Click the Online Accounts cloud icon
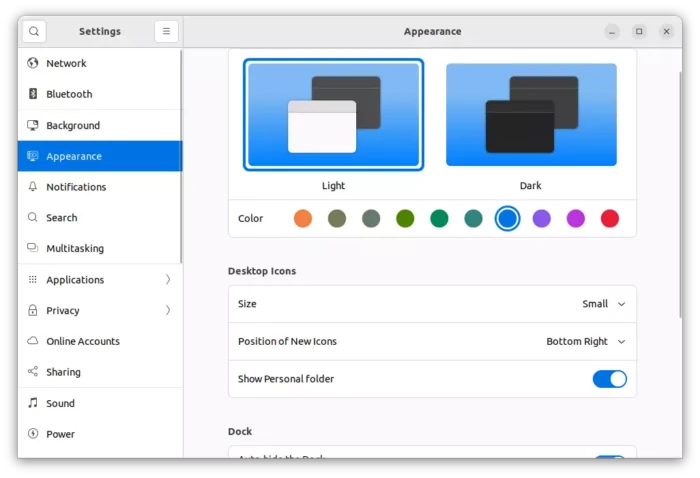The image size is (700, 478). tap(33, 341)
